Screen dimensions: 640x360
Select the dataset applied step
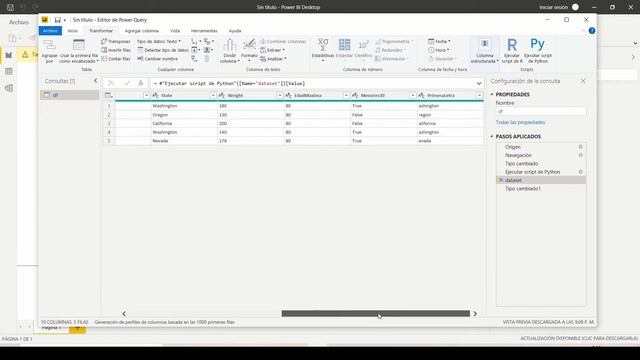541,180
